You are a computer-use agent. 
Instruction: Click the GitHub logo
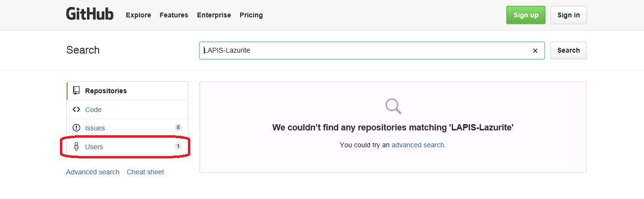pyautogui.click(x=90, y=14)
